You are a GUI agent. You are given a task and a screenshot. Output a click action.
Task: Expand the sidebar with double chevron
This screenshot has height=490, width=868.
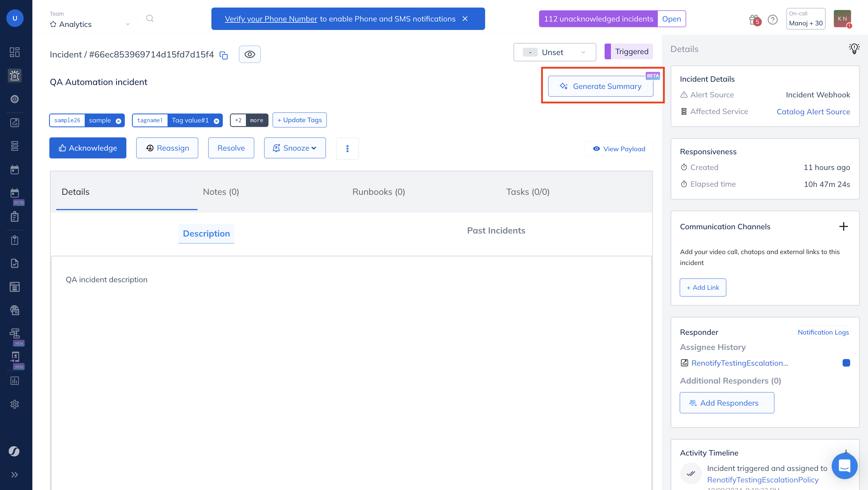pos(15,475)
